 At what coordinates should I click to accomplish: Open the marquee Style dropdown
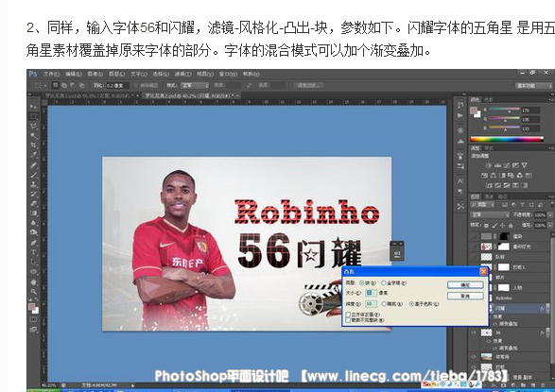click(195, 86)
